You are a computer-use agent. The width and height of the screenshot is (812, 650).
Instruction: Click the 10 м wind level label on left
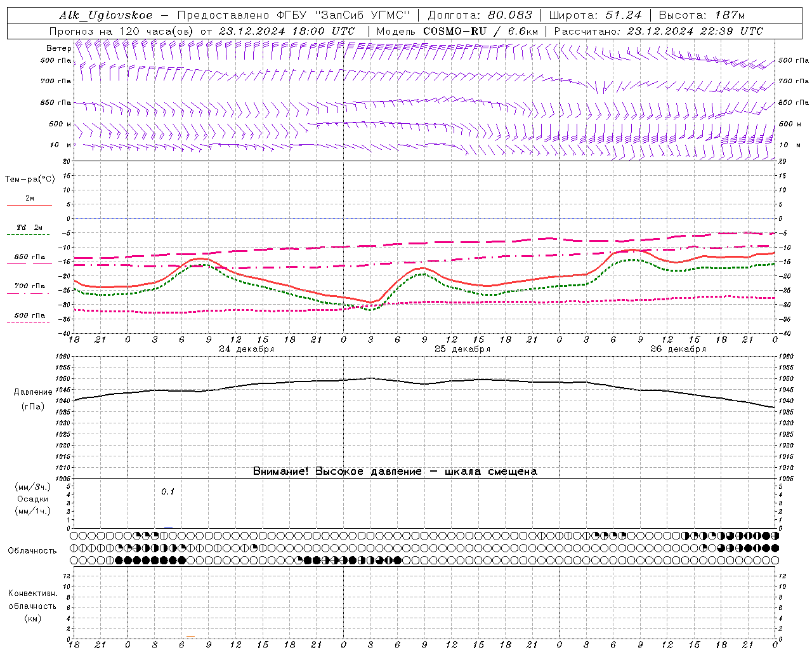click(x=61, y=145)
